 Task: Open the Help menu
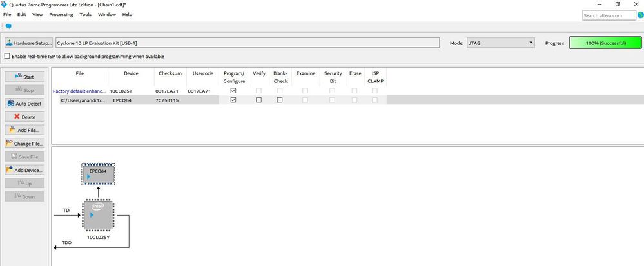128,14
